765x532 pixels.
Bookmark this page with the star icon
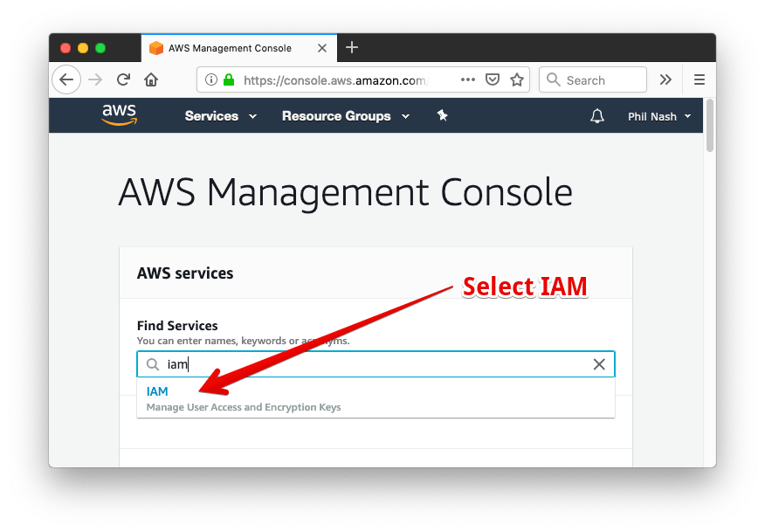[x=517, y=79]
